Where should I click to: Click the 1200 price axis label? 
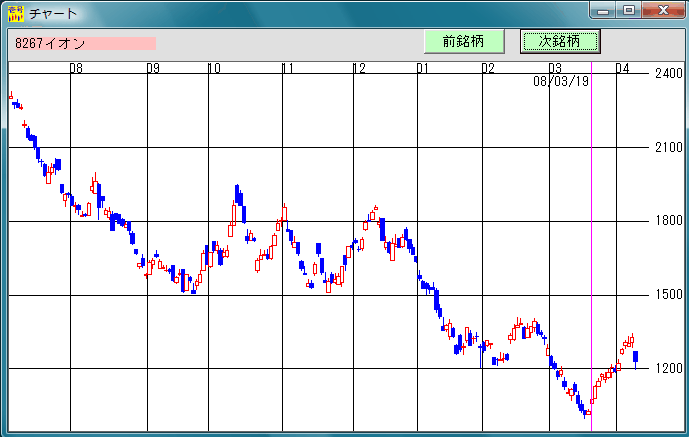[669, 368]
